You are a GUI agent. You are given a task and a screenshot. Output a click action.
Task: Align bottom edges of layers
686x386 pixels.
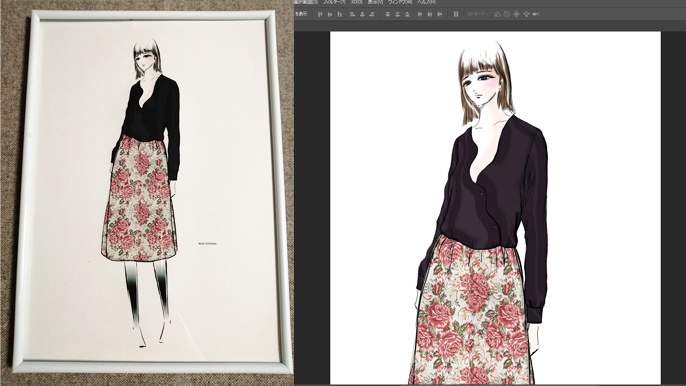pos(339,14)
